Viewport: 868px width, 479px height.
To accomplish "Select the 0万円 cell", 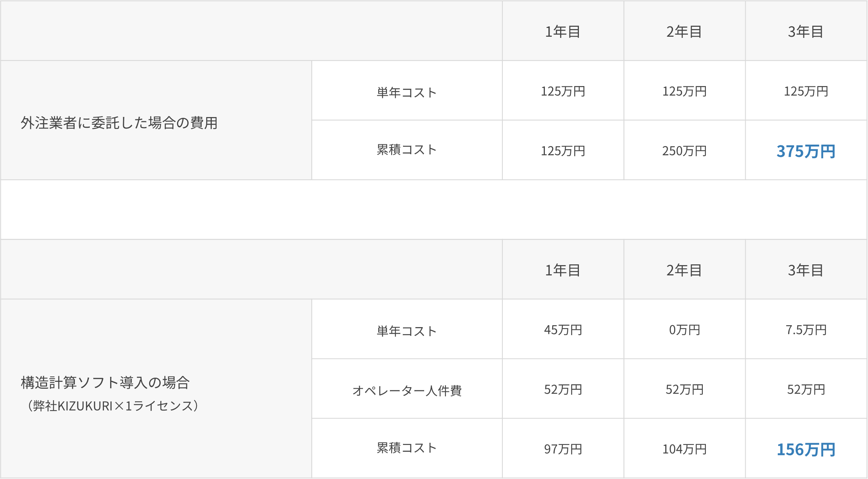I will coord(684,330).
